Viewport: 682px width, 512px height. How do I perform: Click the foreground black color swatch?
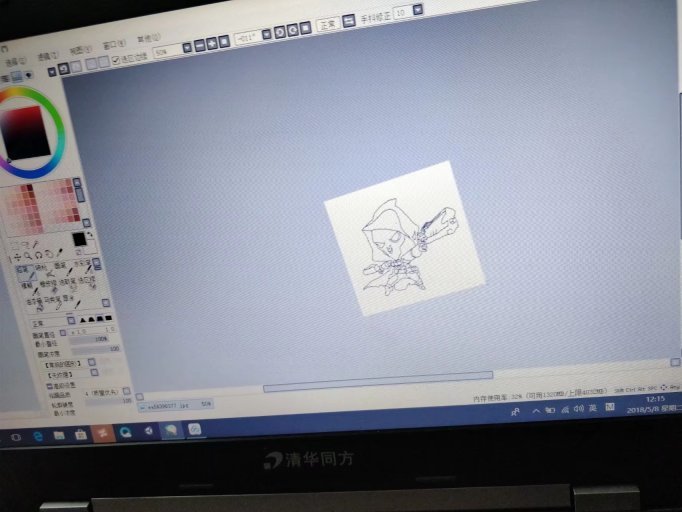[79, 239]
